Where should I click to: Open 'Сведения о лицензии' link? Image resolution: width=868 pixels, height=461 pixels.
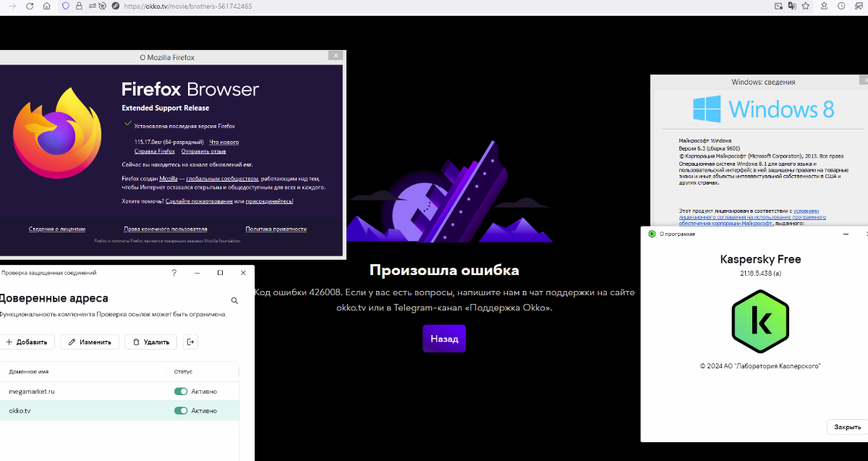[57, 229]
